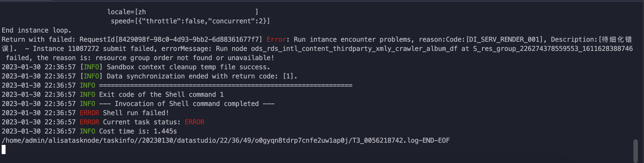The height and width of the screenshot is (163, 644).
Task: Click the vertical scrollbar thumb
Action: (635, 151)
